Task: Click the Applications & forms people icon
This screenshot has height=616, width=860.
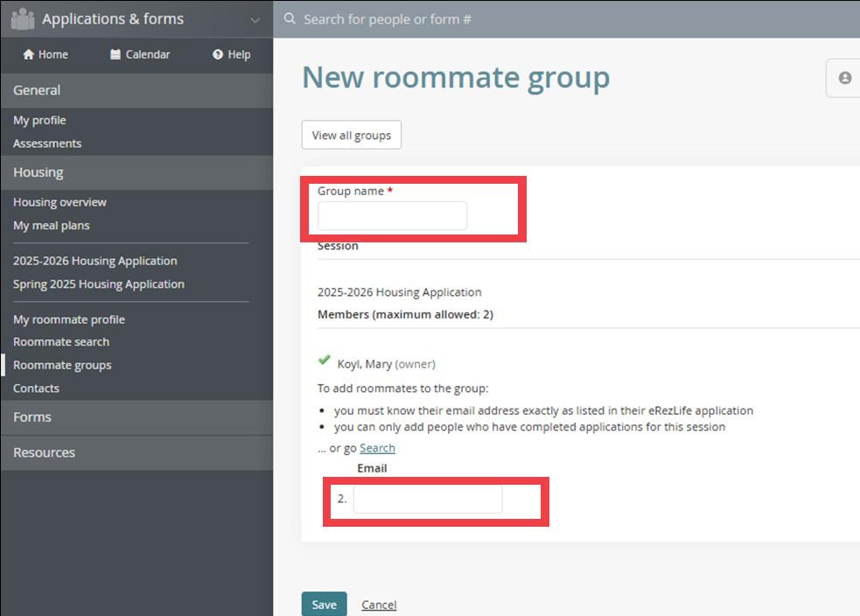Action: 23,19
